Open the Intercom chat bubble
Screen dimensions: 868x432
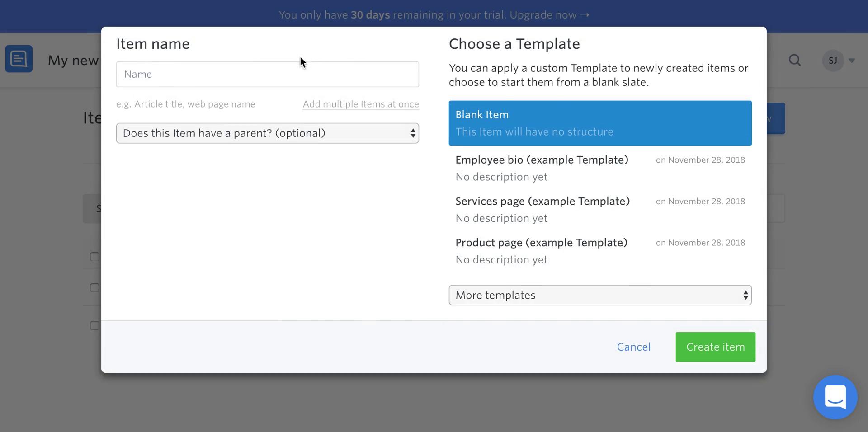pyautogui.click(x=835, y=397)
